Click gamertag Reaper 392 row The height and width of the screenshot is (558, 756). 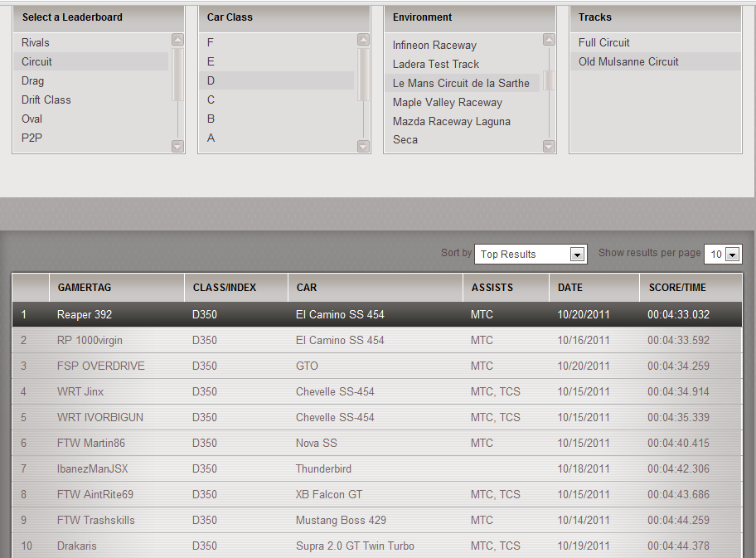click(85, 314)
